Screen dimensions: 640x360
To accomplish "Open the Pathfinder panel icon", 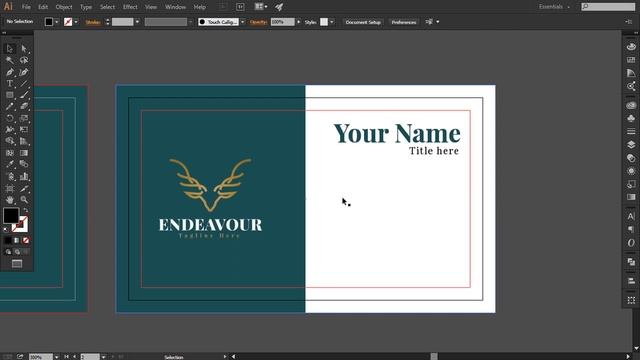I will pyautogui.click(x=631, y=262).
